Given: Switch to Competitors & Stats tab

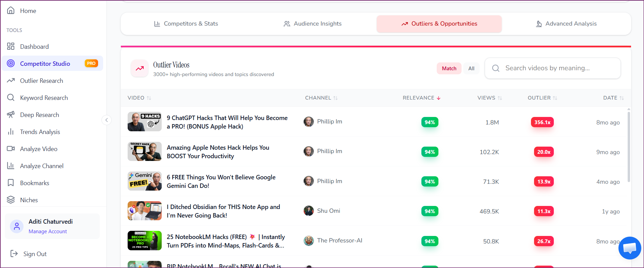Looking at the screenshot, I should coord(186,24).
